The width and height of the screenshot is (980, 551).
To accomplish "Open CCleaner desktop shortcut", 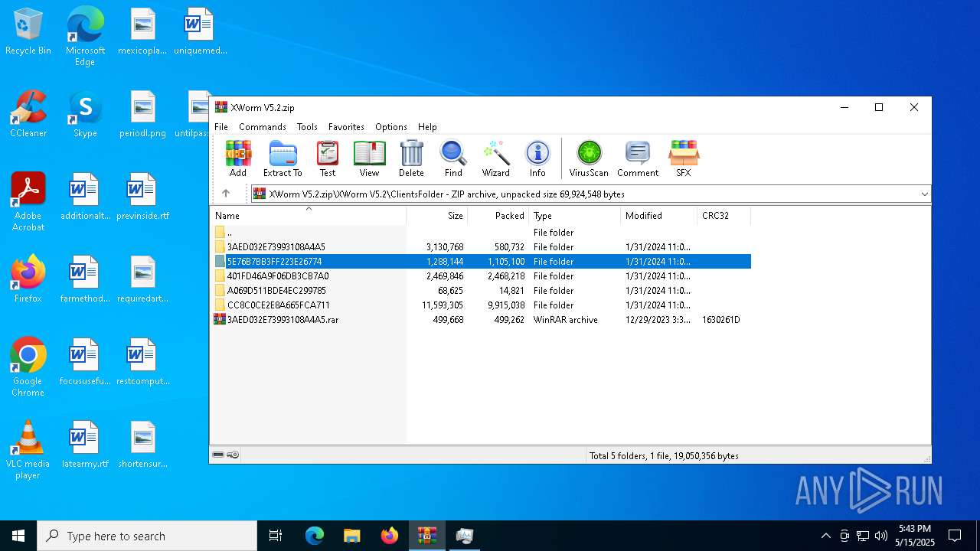I will (x=28, y=114).
